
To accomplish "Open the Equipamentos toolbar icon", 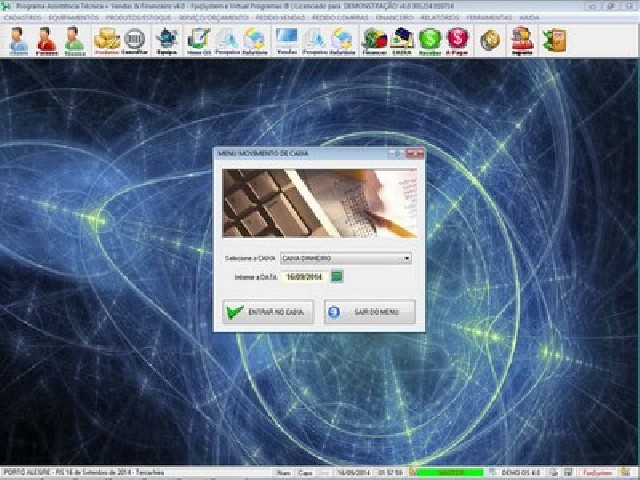I will (167, 41).
